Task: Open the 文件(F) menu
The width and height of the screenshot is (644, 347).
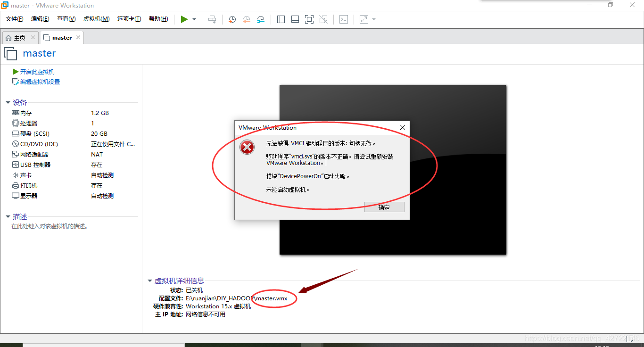Action: click(15, 19)
